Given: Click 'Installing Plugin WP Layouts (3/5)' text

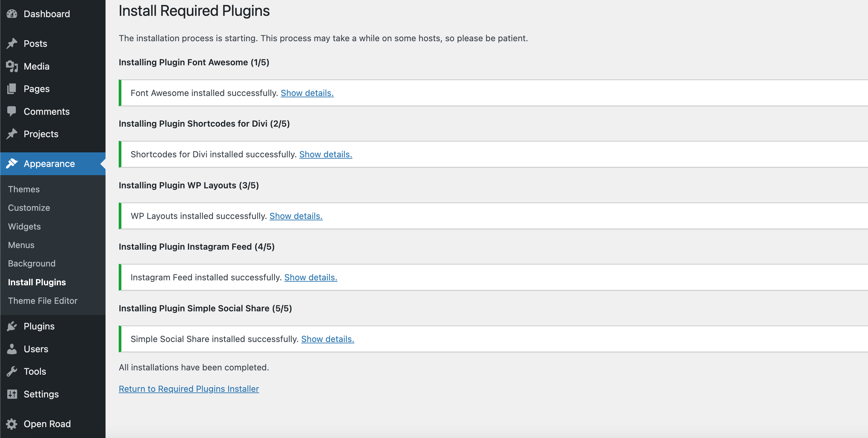Looking at the screenshot, I should pos(189,185).
